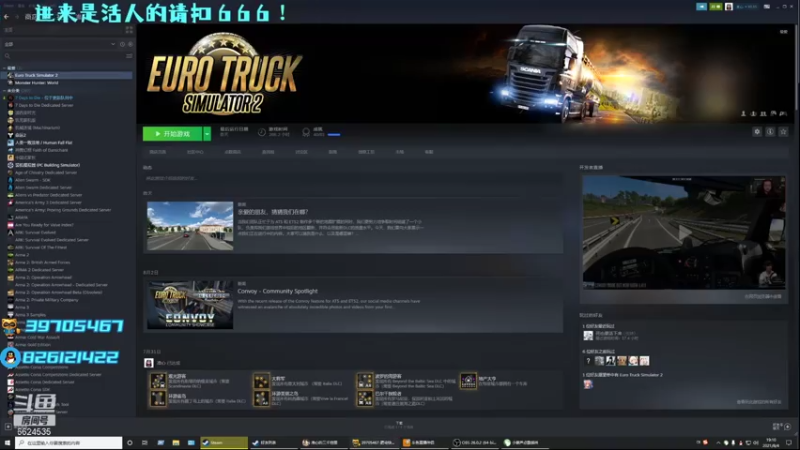Collapse the uncategorized games section
800x450 pixels.
click(5, 90)
